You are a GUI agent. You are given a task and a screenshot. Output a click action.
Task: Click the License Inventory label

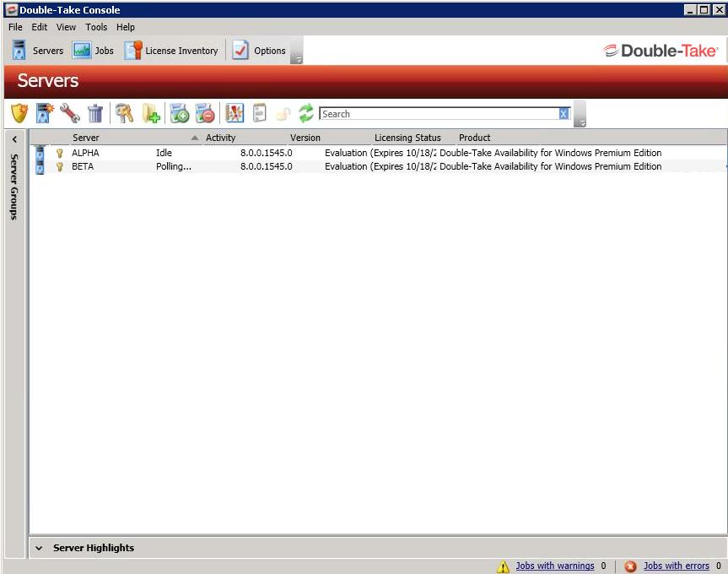181,51
